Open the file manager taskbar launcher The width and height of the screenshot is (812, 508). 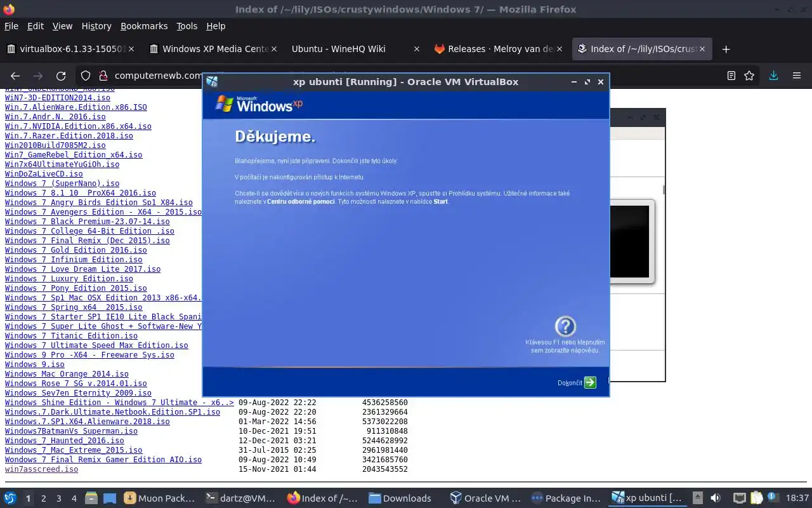(x=91, y=498)
